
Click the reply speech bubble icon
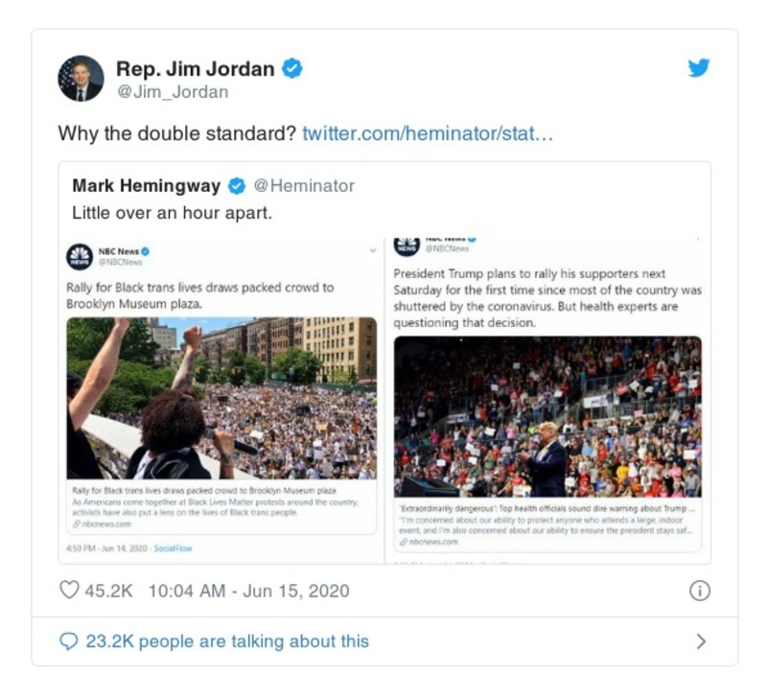[x=68, y=642]
